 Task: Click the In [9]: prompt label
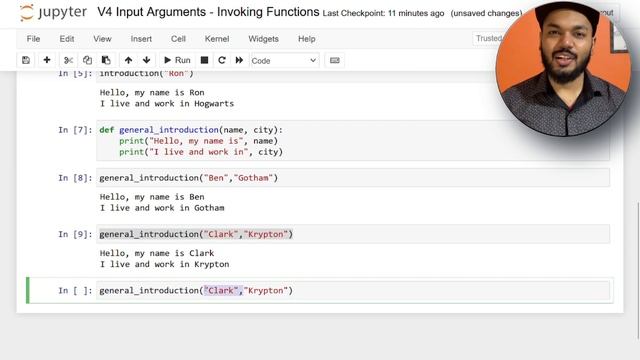[x=75, y=234]
